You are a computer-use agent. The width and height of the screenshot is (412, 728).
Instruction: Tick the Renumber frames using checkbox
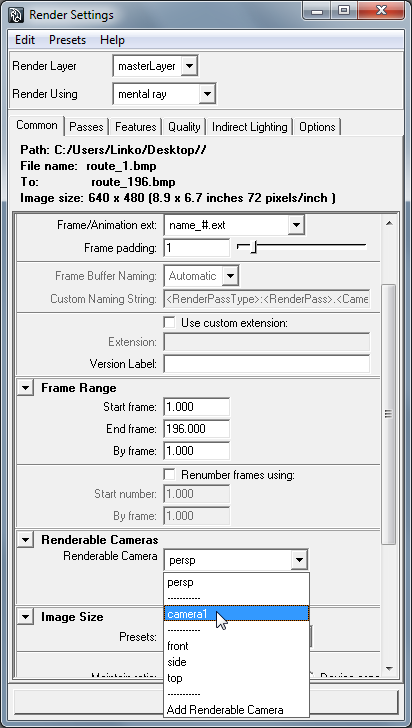click(x=170, y=474)
